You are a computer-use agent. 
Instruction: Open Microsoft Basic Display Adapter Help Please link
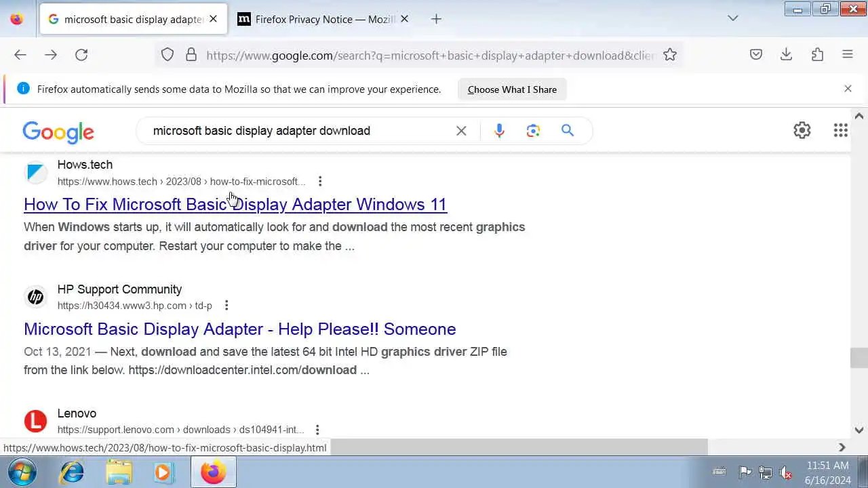(x=240, y=329)
